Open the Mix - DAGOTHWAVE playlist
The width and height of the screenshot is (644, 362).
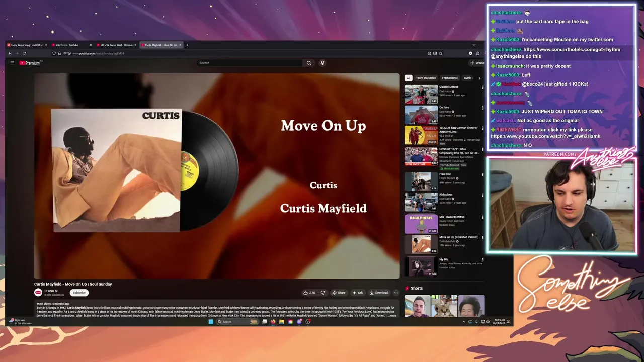click(421, 224)
